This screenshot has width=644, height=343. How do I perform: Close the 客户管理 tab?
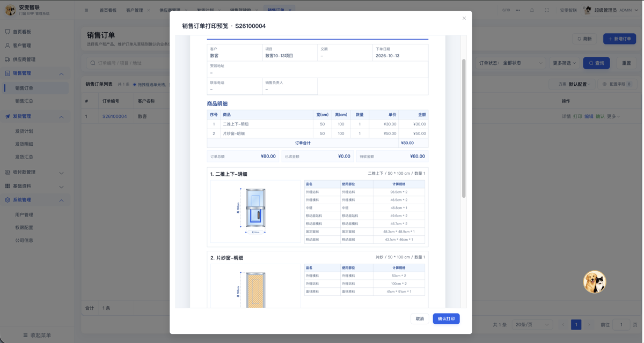149,10
